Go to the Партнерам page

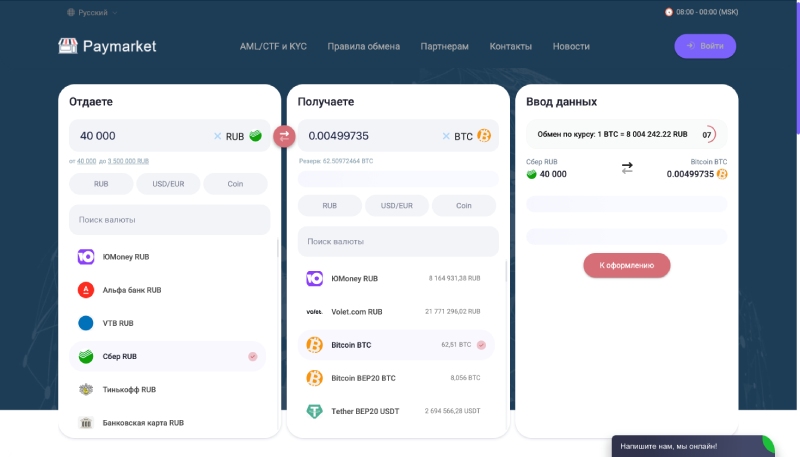pos(444,46)
